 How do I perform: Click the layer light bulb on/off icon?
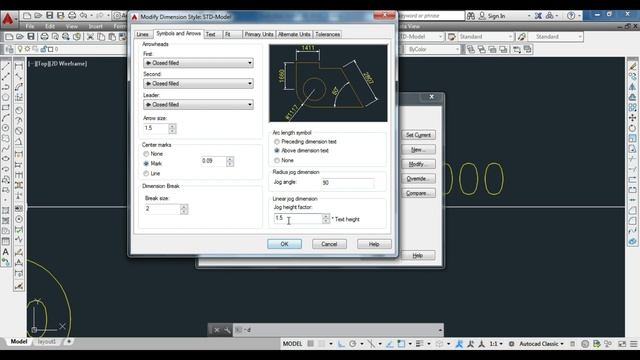point(20,49)
